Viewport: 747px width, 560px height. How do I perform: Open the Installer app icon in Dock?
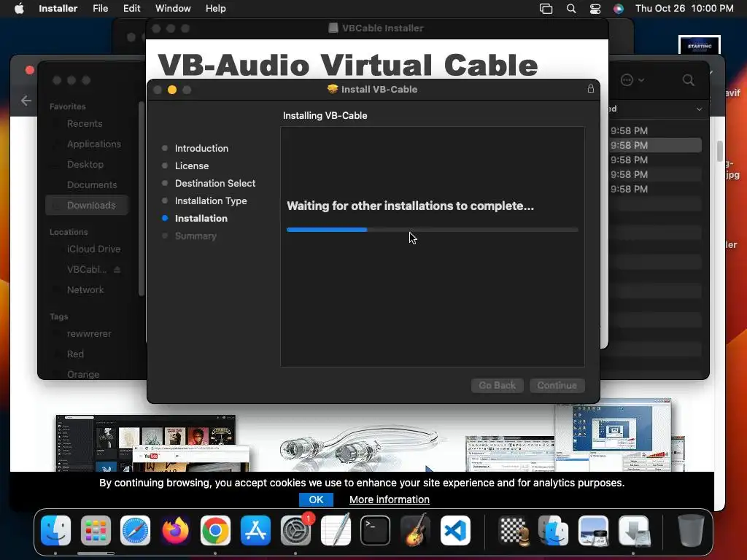point(634,530)
